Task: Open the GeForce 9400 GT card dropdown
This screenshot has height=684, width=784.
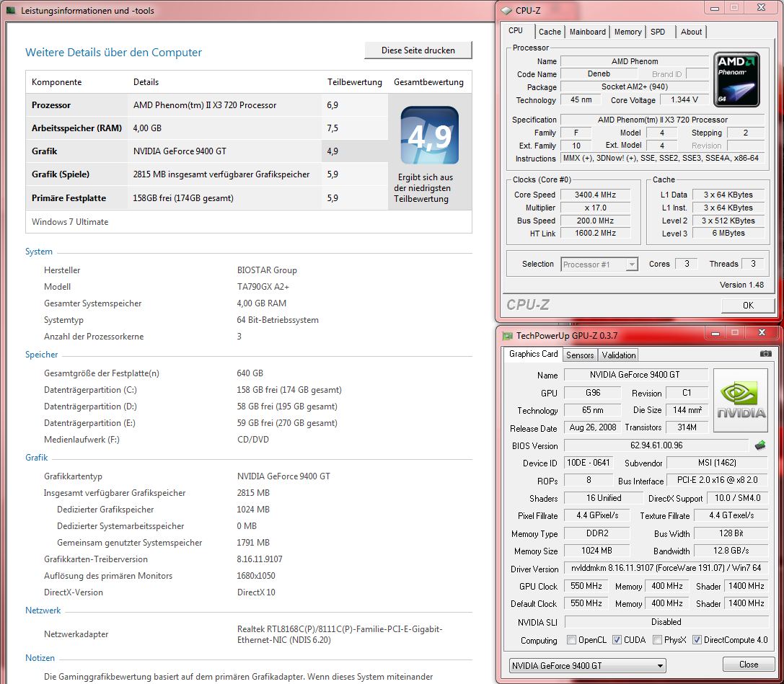Action: pyautogui.click(x=587, y=665)
